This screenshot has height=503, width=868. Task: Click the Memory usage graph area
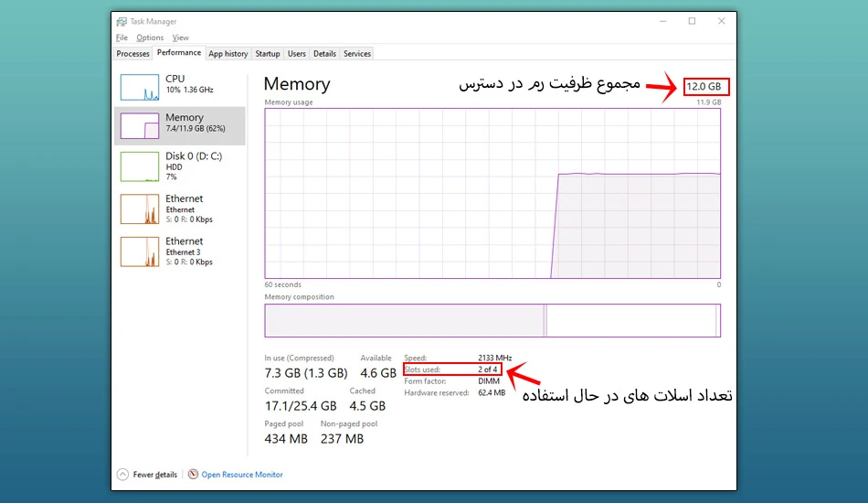pos(492,193)
